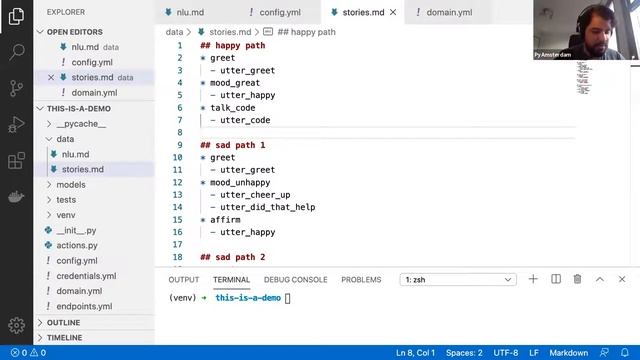Collapse the data folder
Image resolution: width=640 pixels, height=360 pixels.
(65, 139)
